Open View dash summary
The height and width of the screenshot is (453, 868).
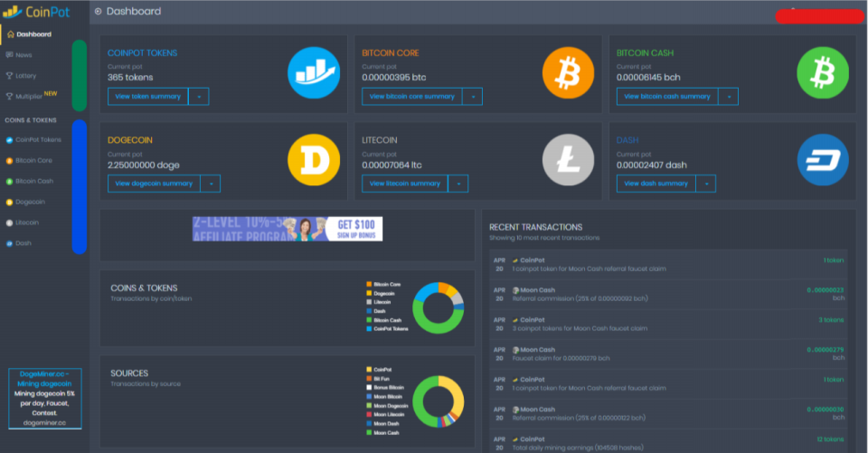click(x=656, y=184)
